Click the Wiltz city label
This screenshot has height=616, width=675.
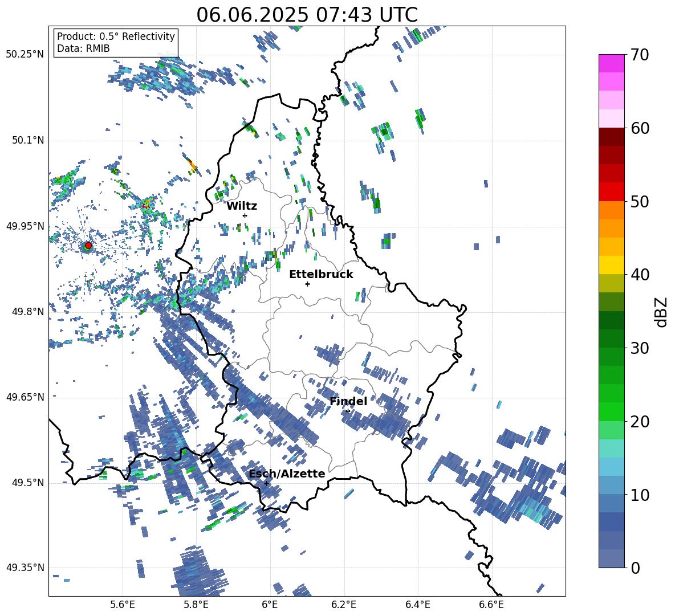(242, 206)
